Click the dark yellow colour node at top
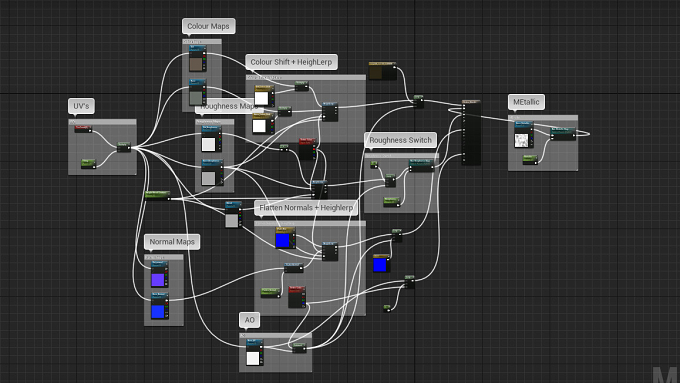680x383 pixels. tap(382, 71)
